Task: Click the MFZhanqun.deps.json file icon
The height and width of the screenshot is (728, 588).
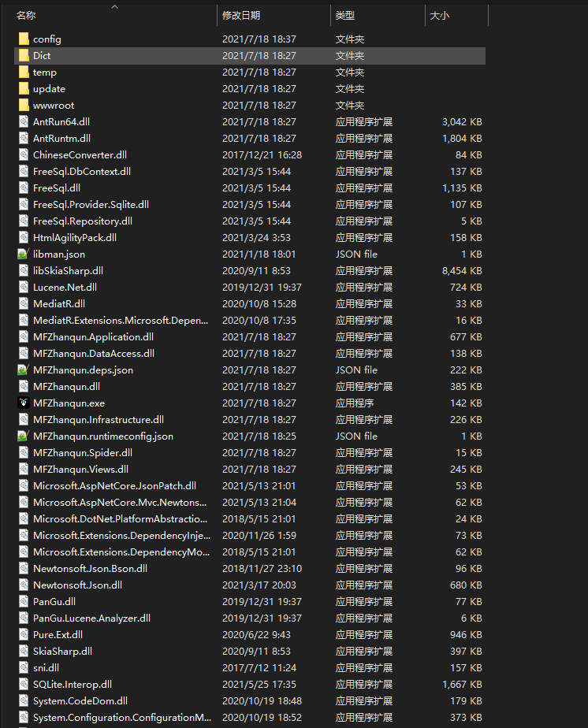Action: 23,370
